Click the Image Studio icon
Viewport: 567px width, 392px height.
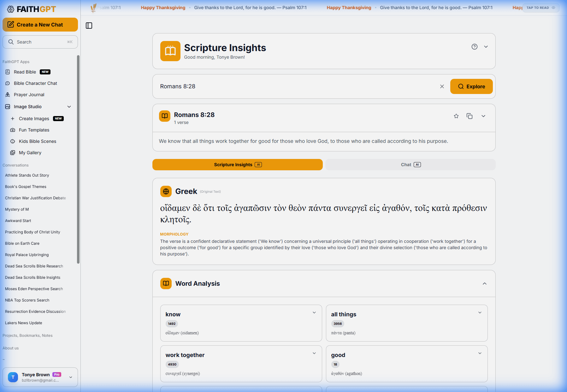click(x=8, y=107)
